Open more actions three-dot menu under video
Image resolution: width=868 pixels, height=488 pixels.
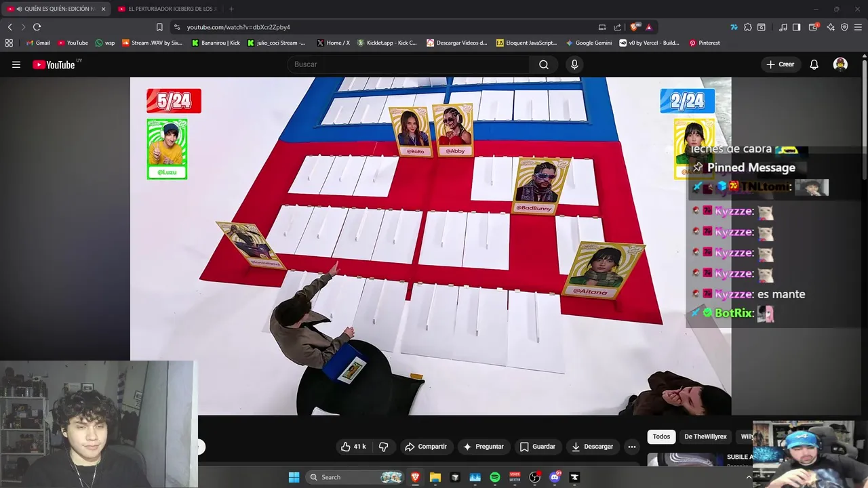[632, 447]
